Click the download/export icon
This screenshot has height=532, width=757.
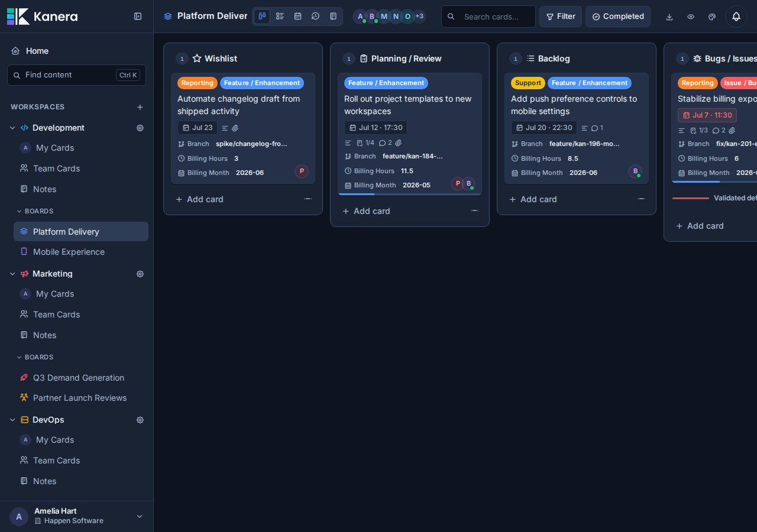[x=669, y=17]
